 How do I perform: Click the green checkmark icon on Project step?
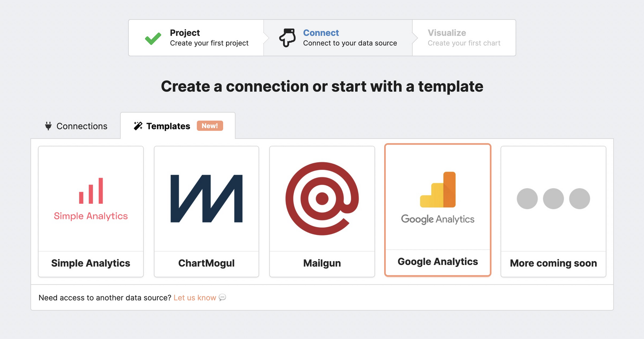[x=153, y=38]
